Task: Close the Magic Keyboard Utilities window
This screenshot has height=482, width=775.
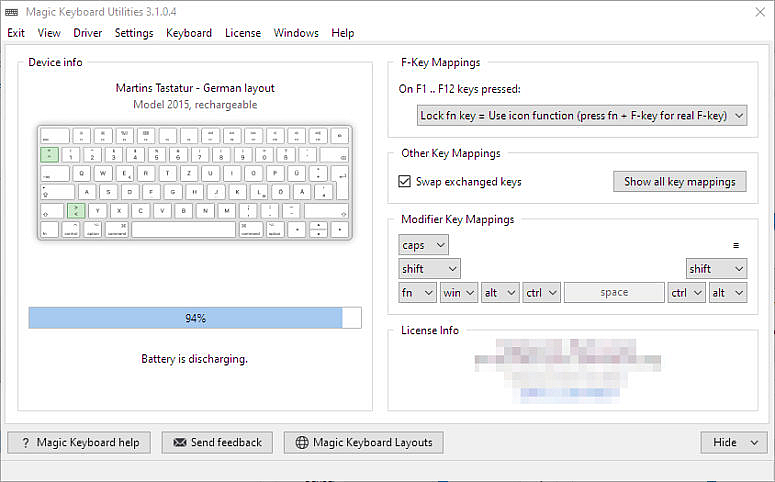Action: click(x=760, y=12)
